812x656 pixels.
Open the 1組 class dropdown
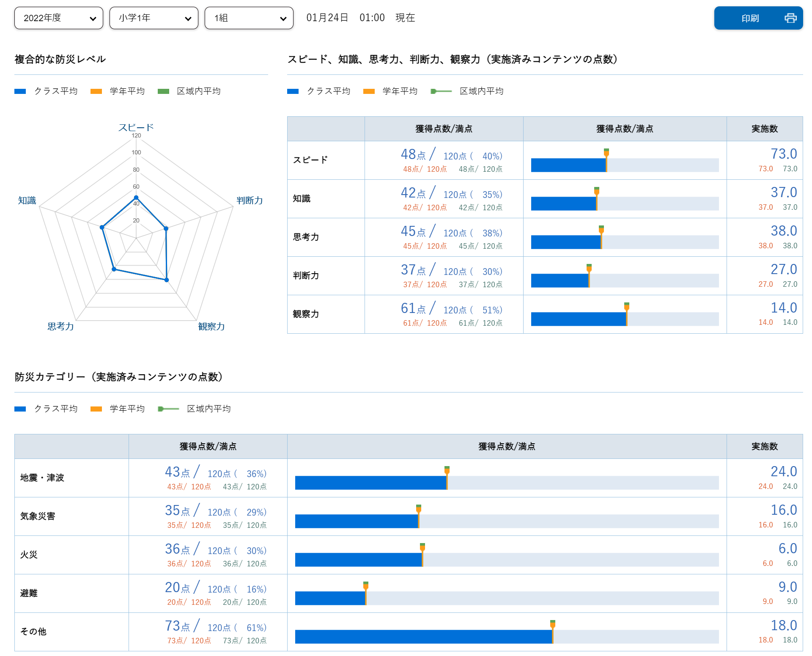pyautogui.click(x=249, y=18)
